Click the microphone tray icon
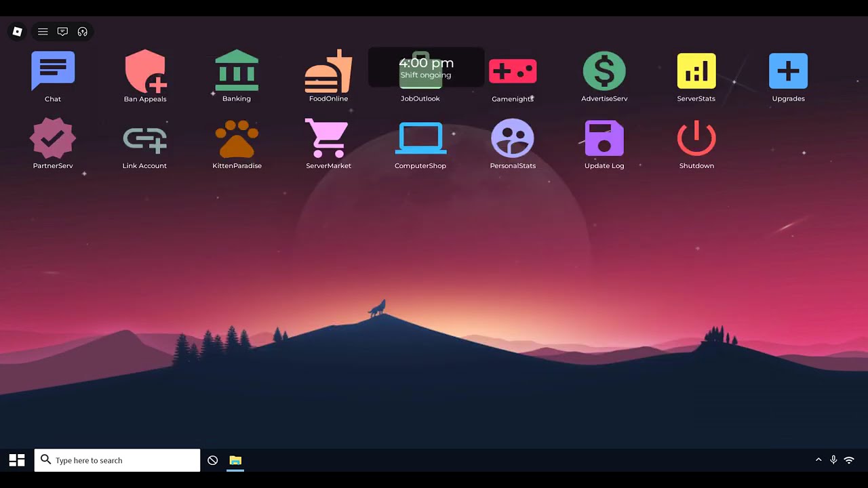The width and height of the screenshot is (868, 488). (x=833, y=460)
